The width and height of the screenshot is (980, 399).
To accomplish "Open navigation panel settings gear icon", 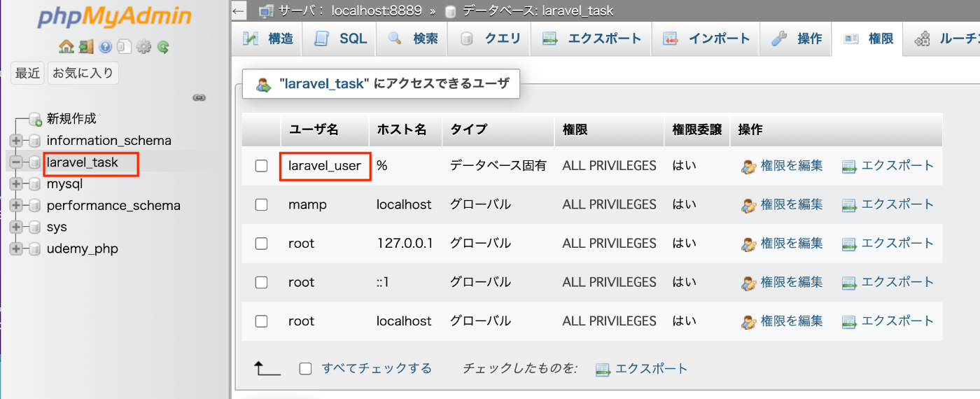I will [143, 47].
